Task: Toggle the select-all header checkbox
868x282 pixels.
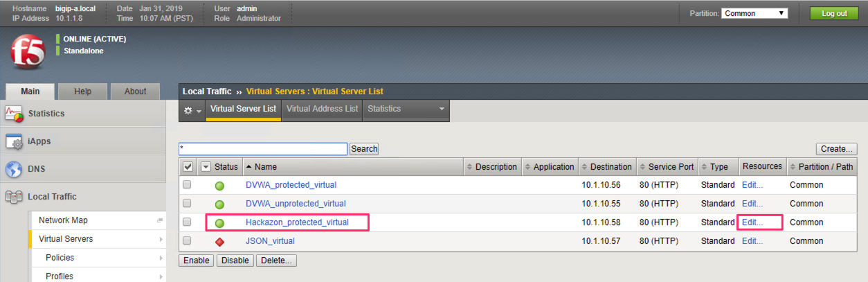Action: [188, 167]
